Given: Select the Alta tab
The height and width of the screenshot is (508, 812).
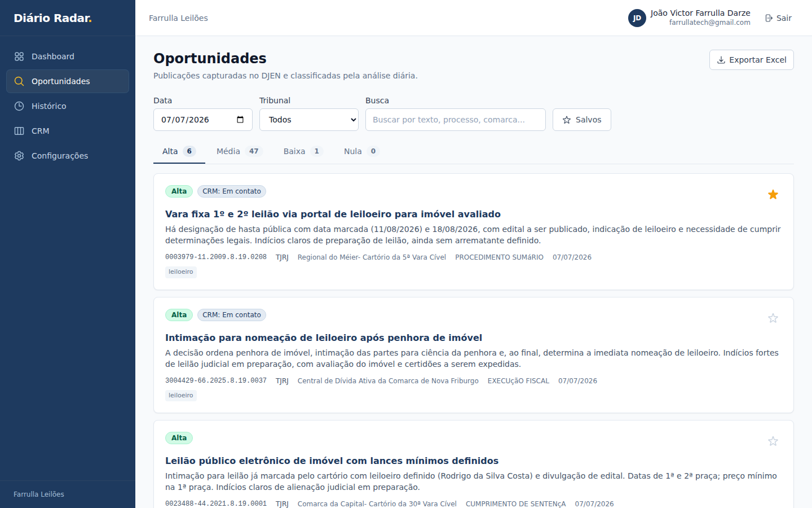Looking at the screenshot, I should pos(179,151).
